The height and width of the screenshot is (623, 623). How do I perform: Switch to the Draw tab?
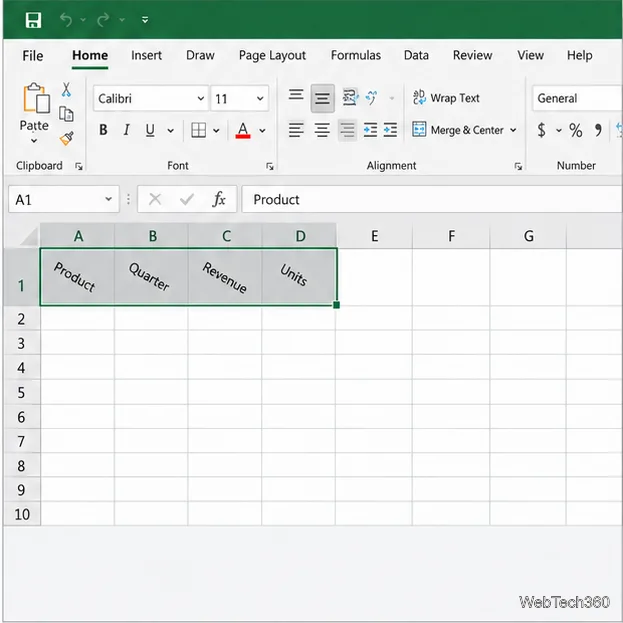coord(200,56)
